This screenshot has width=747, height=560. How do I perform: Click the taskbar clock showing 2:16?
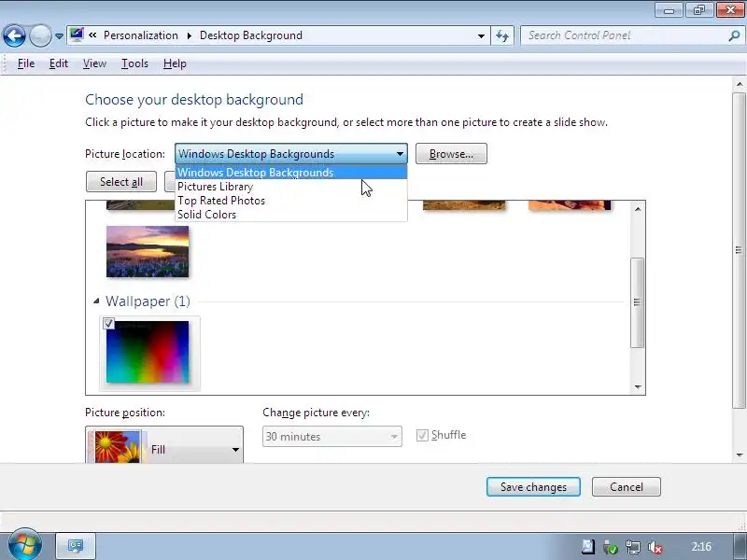pyautogui.click(x=701, y=547)
